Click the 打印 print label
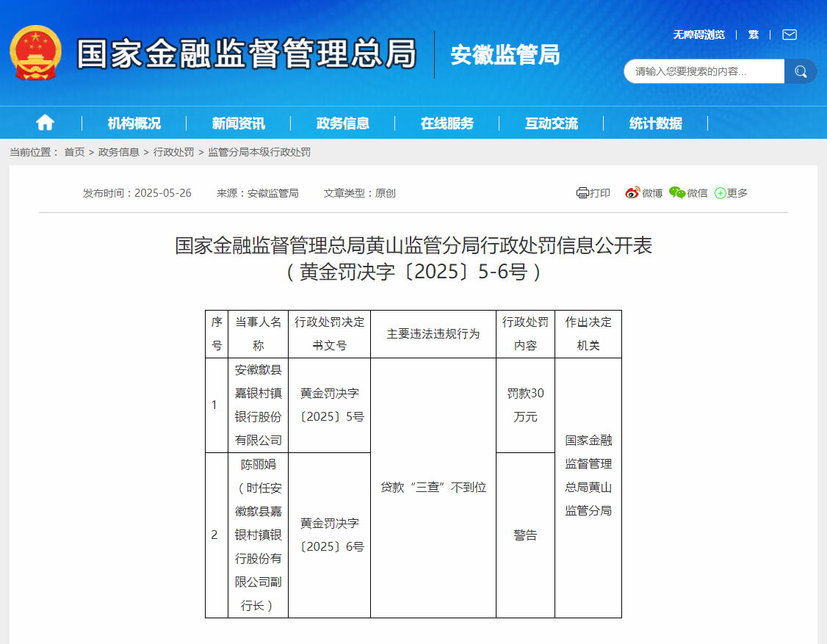The image size is (827, 644). pos(599,193)
